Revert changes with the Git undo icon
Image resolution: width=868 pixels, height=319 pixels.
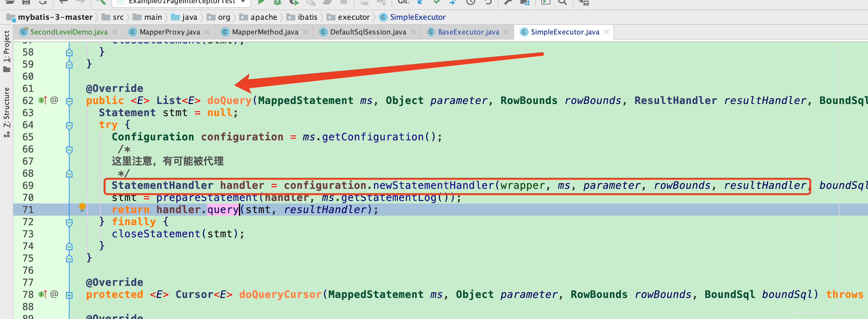[488, 2]
